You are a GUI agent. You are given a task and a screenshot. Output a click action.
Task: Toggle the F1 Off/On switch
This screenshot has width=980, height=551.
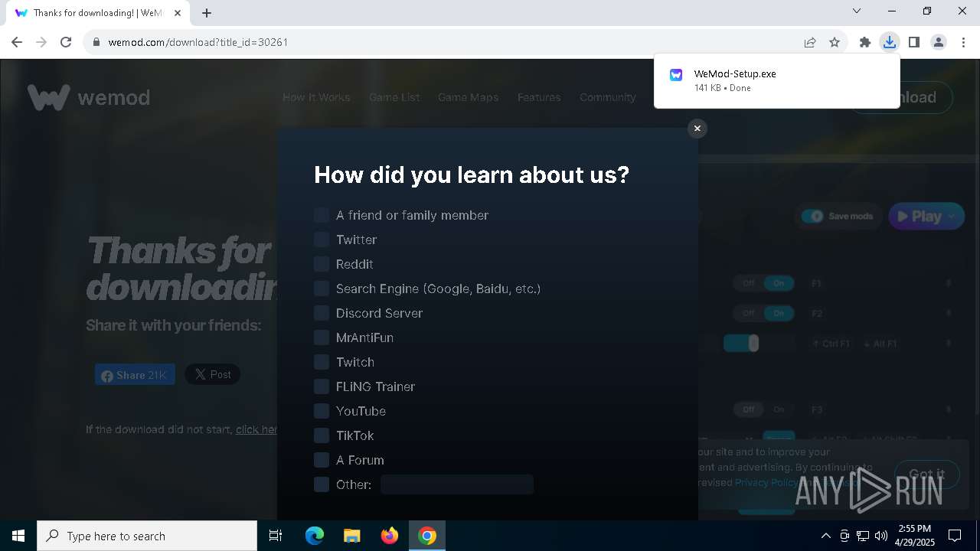[x=763, y=283]
